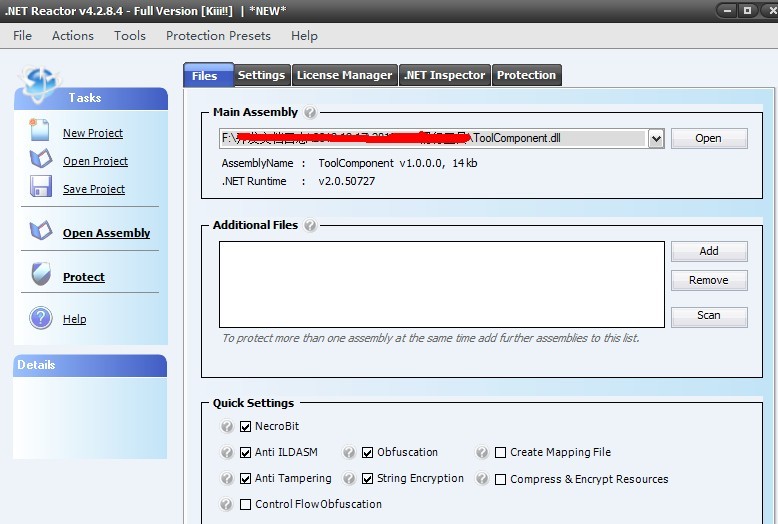Click the 'ToolComponent v1.0.0.0, 14 kb' text
This screenshot has width=778, height=524.
point(397,163)
